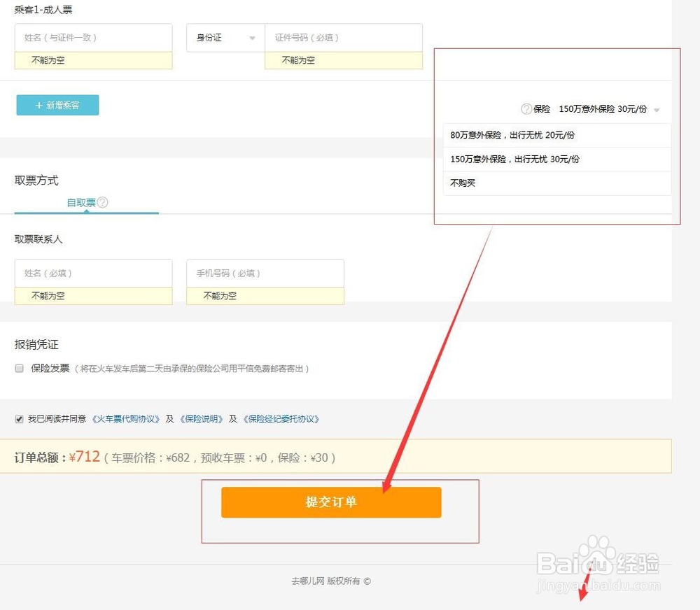The height and width of the screenshot is (610, 700).
Task: Click the dropdown arrow on the insurance selector
Action: click(x=657, y=109)
